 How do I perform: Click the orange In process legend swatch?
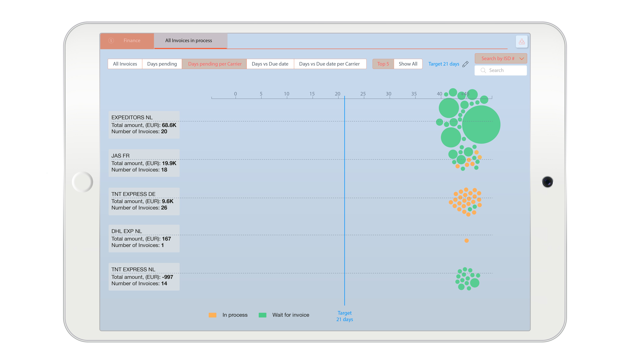tap(213, 315)
